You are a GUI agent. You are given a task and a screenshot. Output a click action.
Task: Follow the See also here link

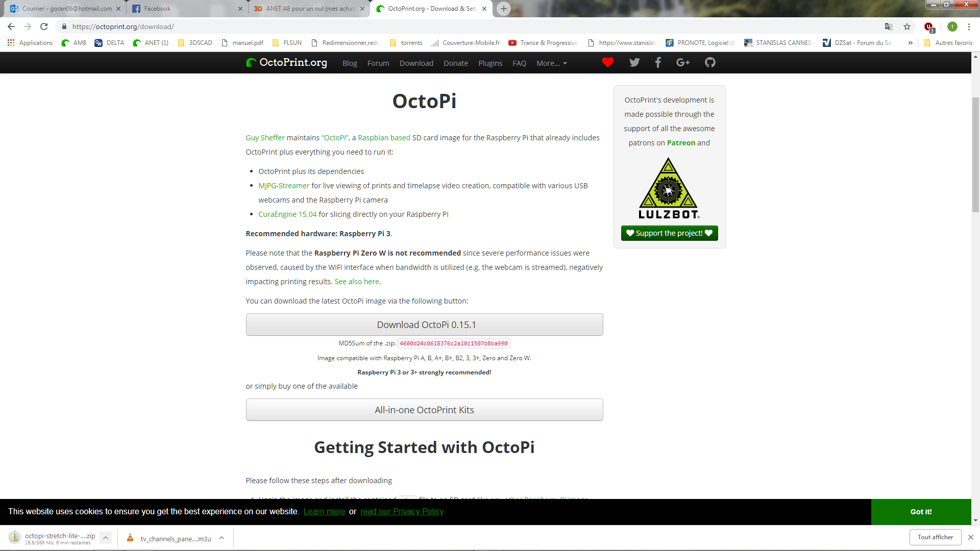click(357, 282)
